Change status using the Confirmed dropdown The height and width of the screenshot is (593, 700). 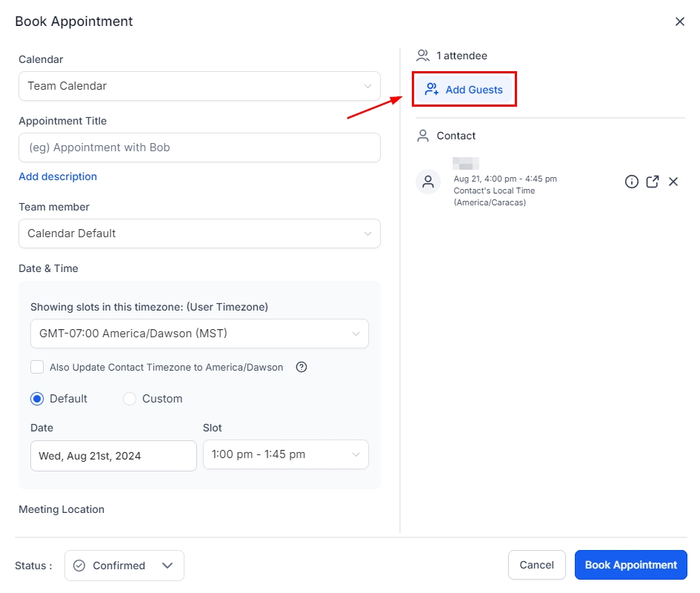pos(124,566)
